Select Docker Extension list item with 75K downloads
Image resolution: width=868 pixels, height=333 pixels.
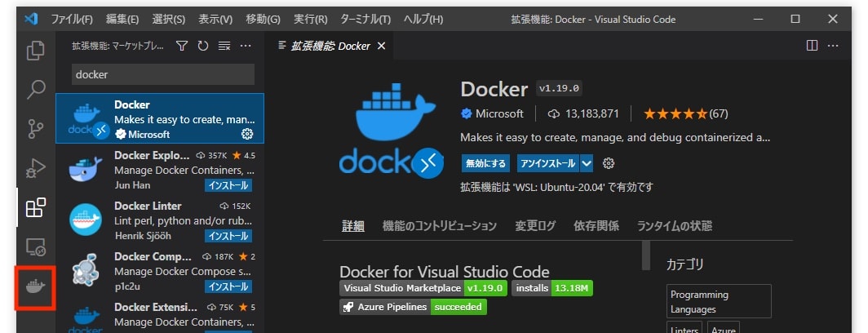(x=160, y=318)
